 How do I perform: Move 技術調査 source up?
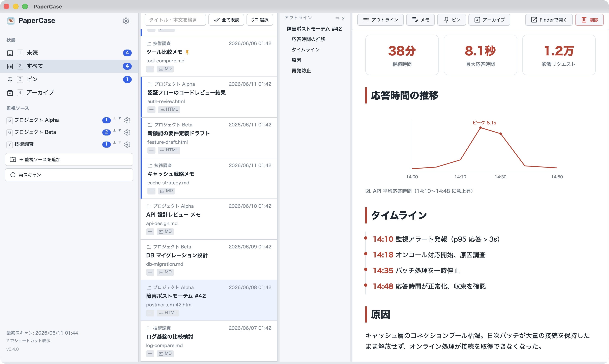114,143
